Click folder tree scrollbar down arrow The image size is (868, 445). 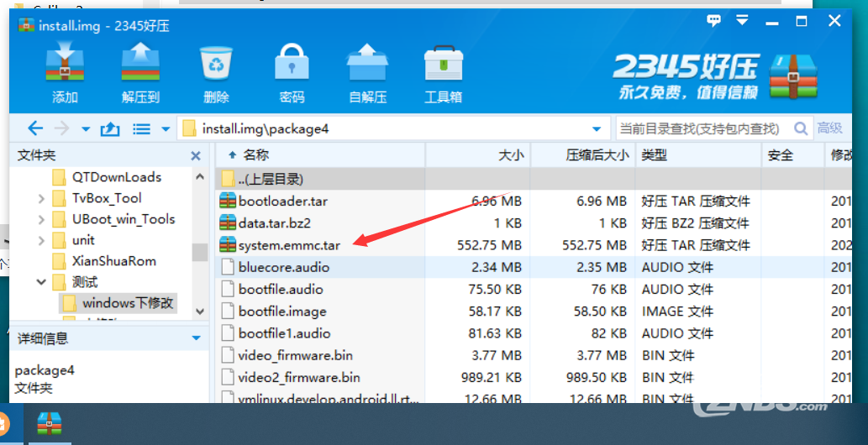pos(200,311)
